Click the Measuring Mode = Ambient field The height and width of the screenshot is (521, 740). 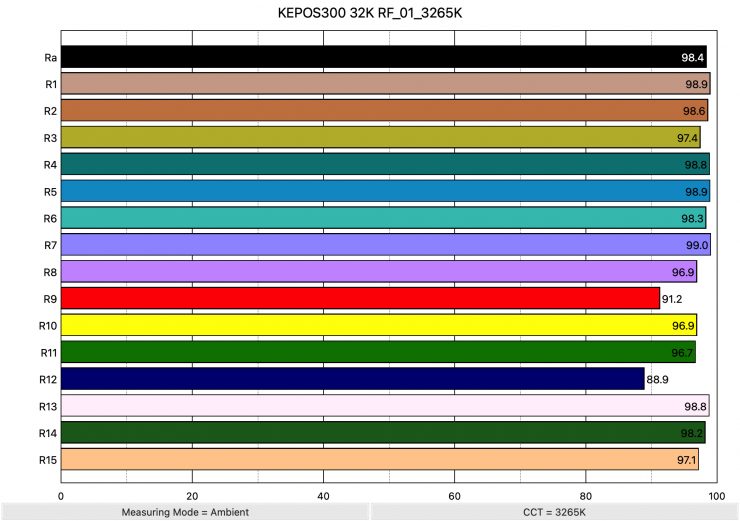tap(184, 512)
